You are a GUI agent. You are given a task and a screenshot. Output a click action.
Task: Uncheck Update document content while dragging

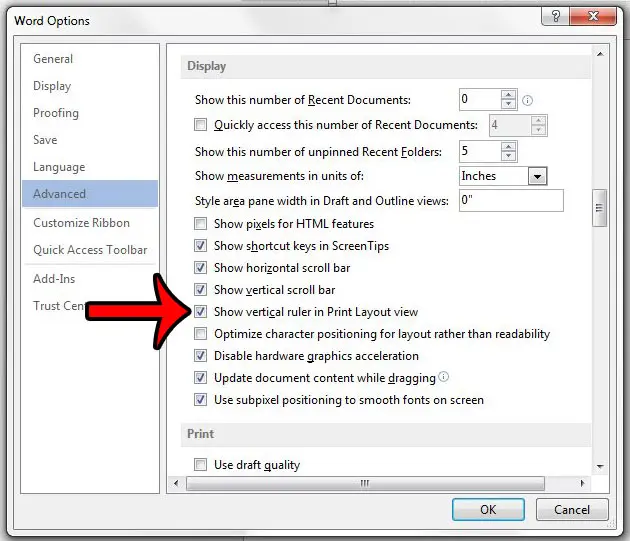[x=200, y=378]
